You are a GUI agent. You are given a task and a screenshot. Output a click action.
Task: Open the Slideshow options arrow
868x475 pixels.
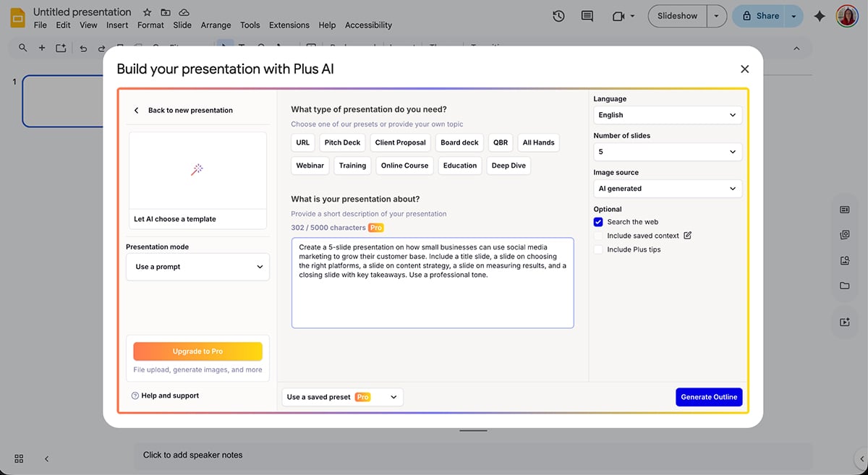[x=717, y=16]
